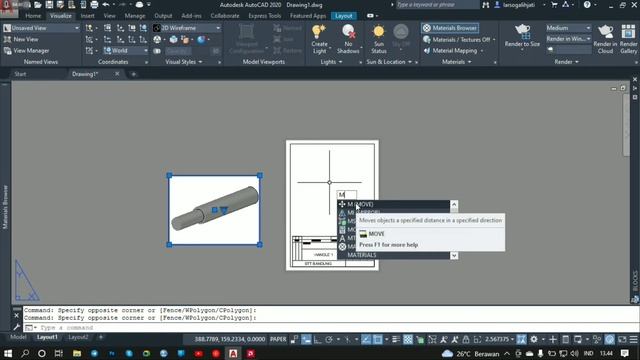Viewport: 640px width, 360px height.
Task: Click the Create Light bulb icon
Action: [319, 32]
